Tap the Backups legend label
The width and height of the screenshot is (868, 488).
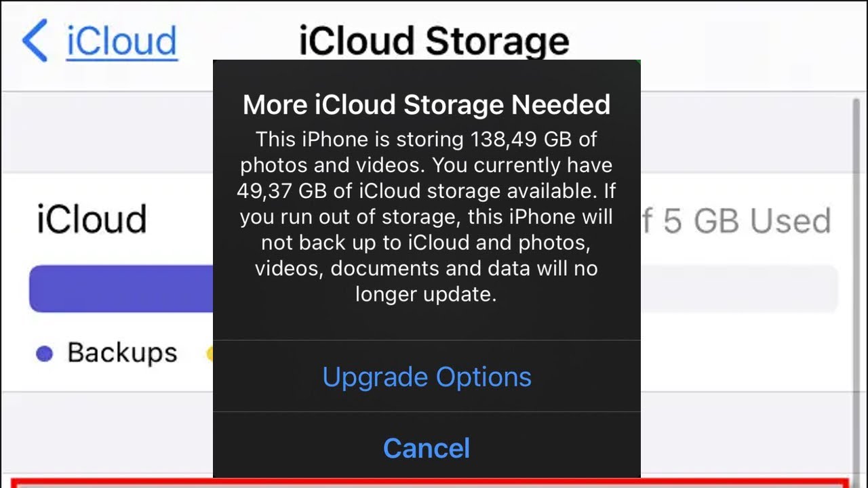122,352
